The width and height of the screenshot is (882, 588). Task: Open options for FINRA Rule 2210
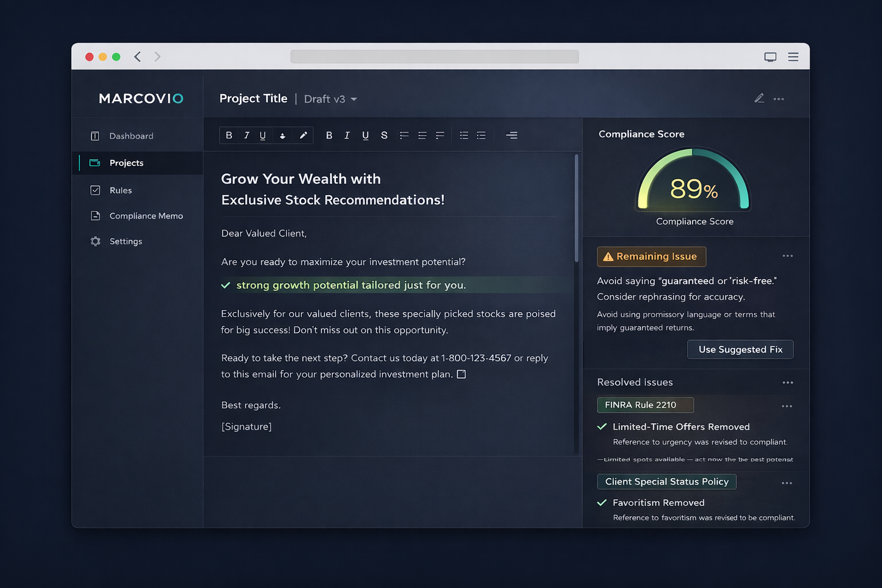pyautogui.click(x=787, y=406)
